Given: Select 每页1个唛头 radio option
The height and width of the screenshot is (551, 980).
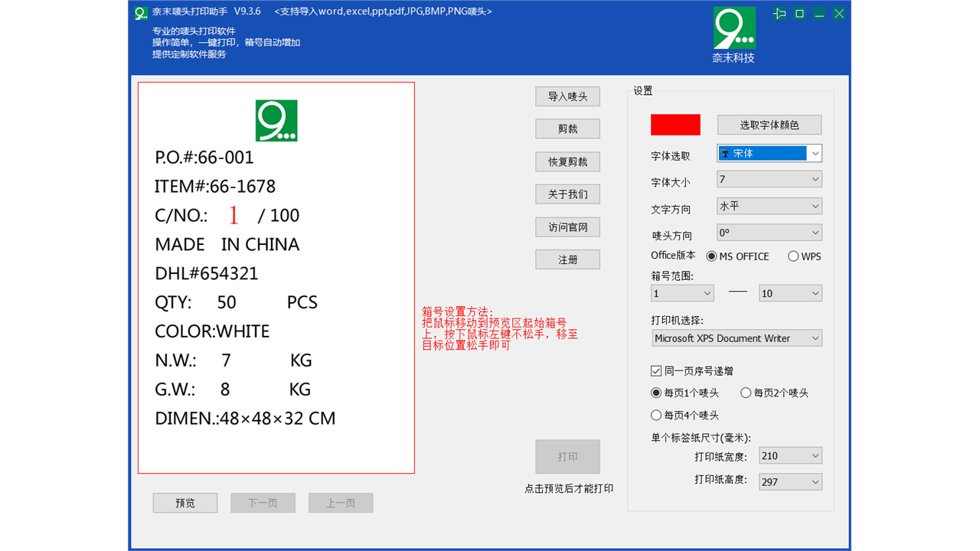Looking at the screenshot, I should 685,393.
